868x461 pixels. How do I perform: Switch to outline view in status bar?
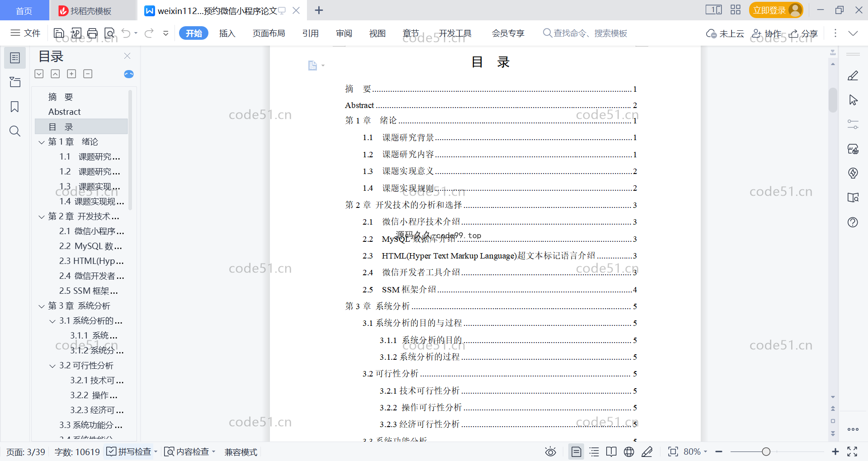click(x=594, y=452)
